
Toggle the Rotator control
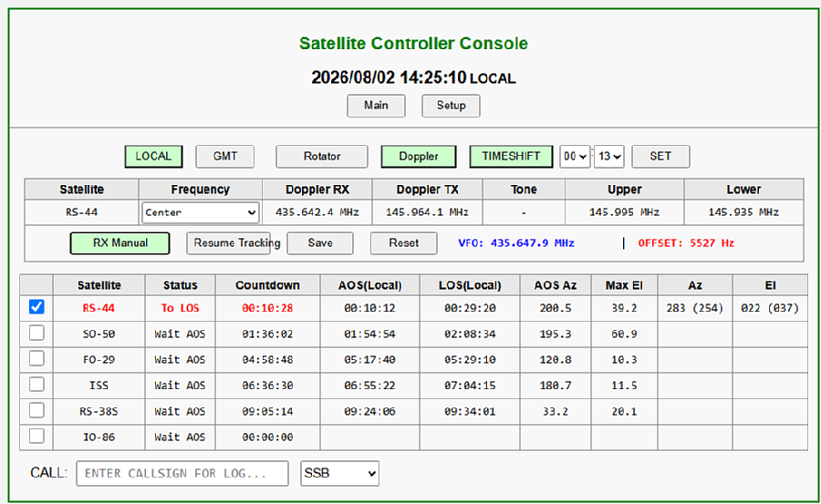[322, 157]
